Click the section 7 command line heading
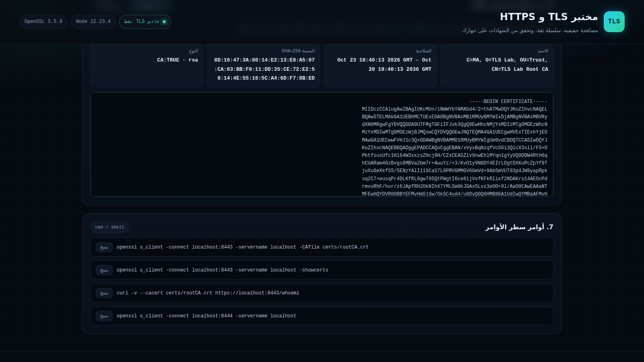The width and height of the screenshot is (644, 362). (x=519, y=227)
